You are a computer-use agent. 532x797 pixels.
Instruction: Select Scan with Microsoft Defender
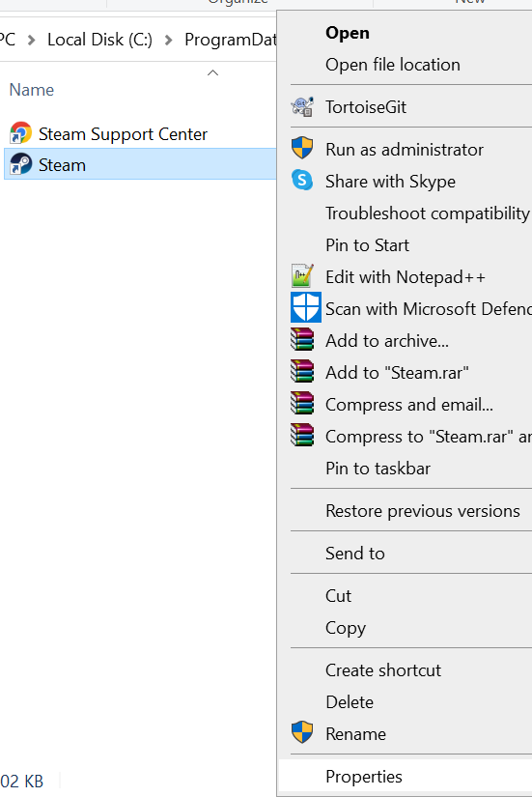click(x=429, y=308)
